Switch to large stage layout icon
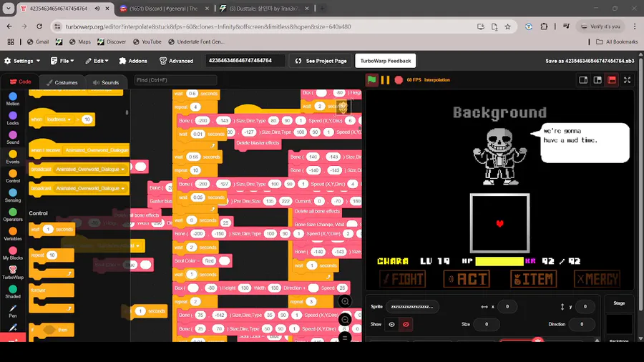Screen dimensions: 644x362 click(597, 80)
